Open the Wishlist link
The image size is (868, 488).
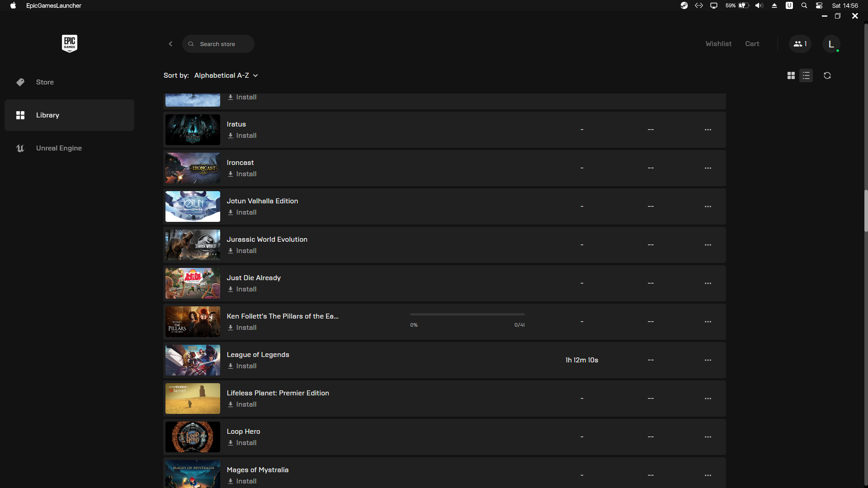pos(718,44)
